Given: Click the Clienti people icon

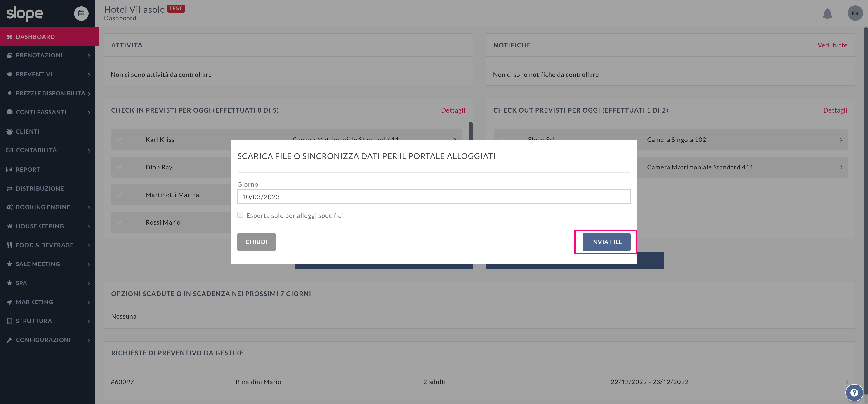Looking at the screenshot, I should (x=9, y=132).
